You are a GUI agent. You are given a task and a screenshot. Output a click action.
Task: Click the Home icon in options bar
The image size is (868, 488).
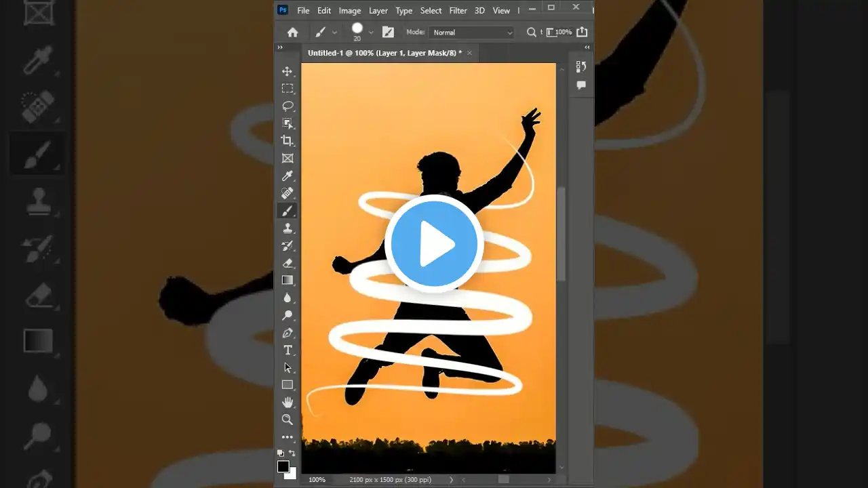[293, 32]
